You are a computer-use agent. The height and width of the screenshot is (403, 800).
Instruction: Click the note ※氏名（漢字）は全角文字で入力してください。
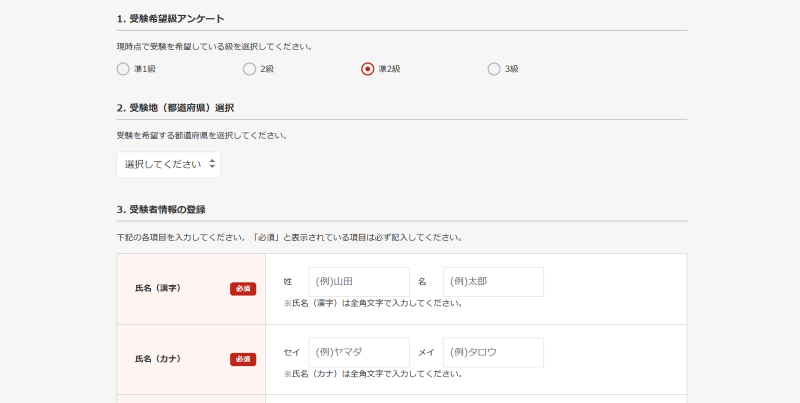coord(373,303)
